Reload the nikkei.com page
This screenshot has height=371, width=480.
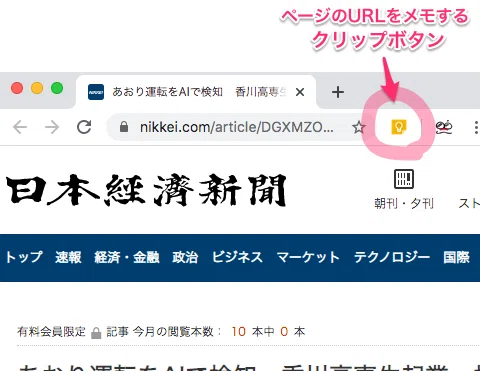tap(84, 127)
